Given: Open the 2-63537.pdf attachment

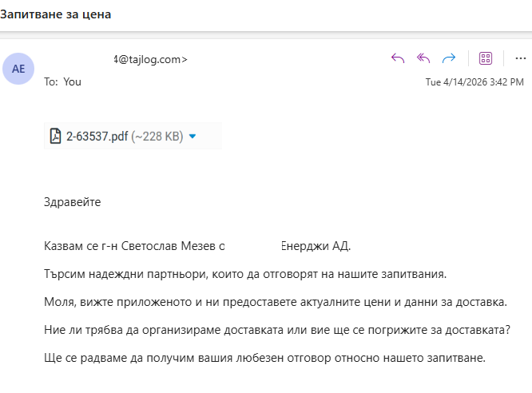Looking at the screenshot, I should pyautogui.click(x=97, y=137).
